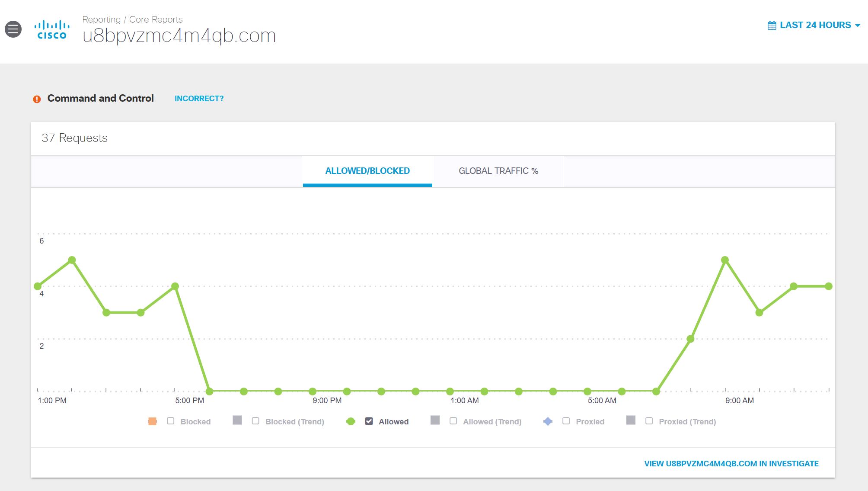Open the Last 24 Hours time range dropdown

815,25
